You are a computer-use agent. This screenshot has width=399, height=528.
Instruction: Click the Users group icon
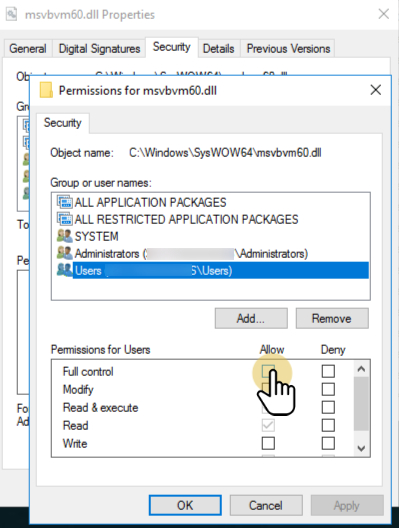64,270
